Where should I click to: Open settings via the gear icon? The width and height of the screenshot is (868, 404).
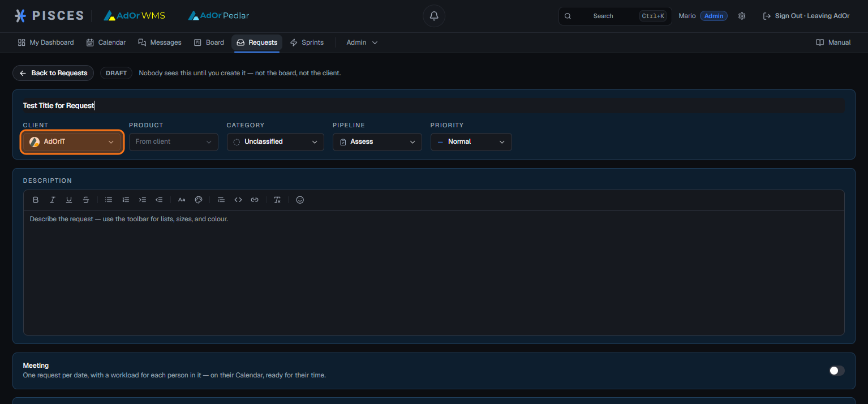tap(742, 16)
